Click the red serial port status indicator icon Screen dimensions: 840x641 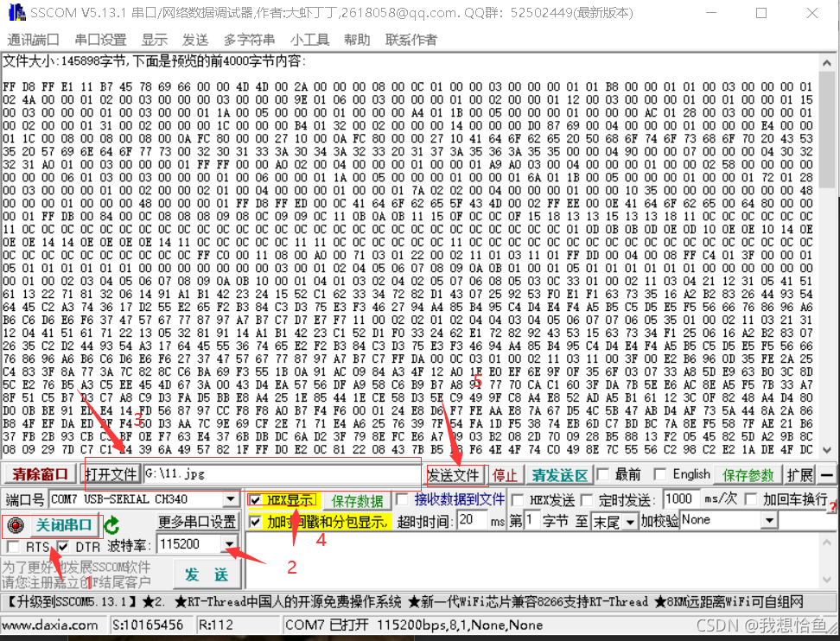[16, 524]
